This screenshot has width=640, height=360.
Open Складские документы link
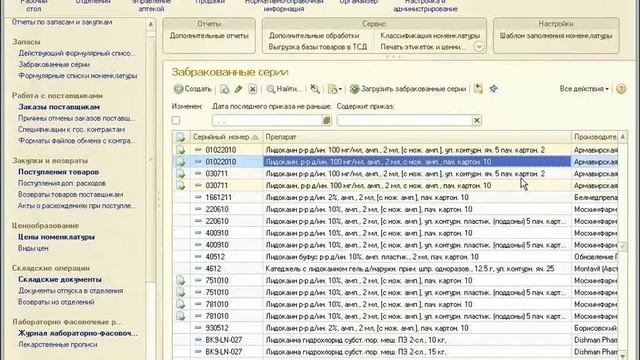(x=60, y=280)
